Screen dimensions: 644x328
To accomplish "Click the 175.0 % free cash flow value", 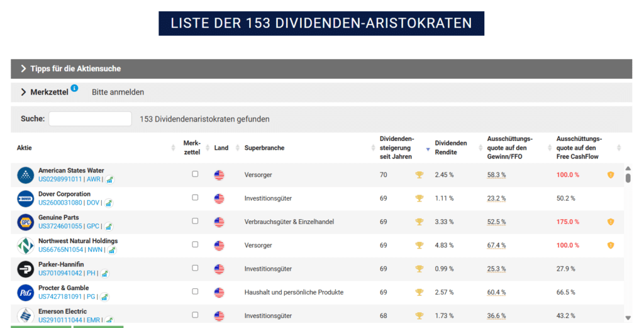I will [x=568, y=222].
